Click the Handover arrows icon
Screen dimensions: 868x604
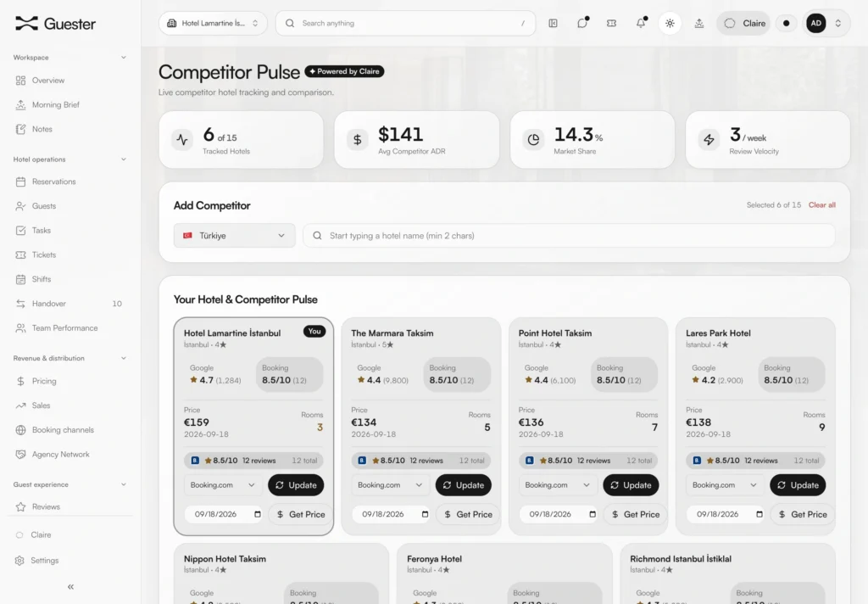pos(20,304)
